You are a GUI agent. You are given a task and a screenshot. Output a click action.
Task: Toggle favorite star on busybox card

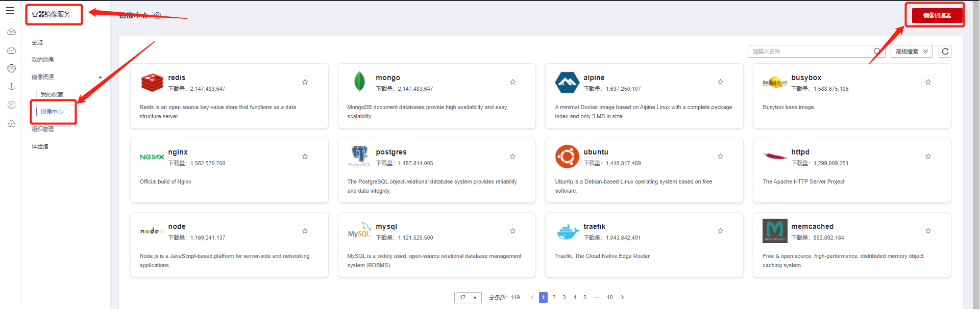click(928, 82)
